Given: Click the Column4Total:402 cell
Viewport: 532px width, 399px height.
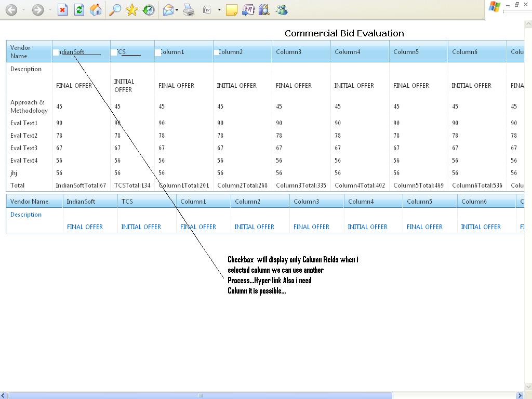Looking at the screenshot, I should click(360, 185).
